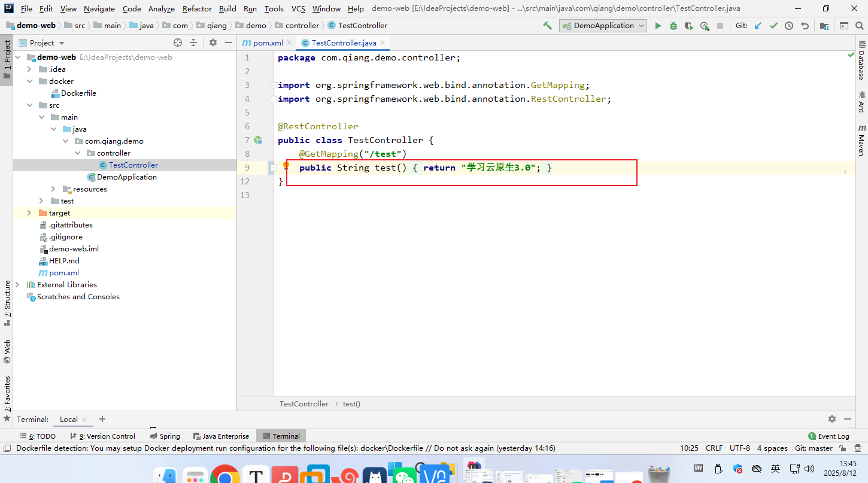Collapse the docker folder

[29, 81]
